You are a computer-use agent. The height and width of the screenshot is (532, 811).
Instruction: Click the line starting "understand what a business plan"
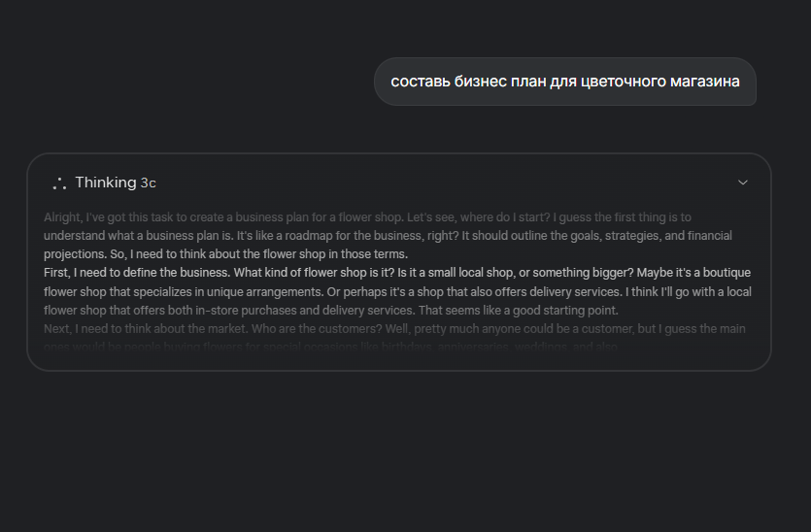[388, 236]
